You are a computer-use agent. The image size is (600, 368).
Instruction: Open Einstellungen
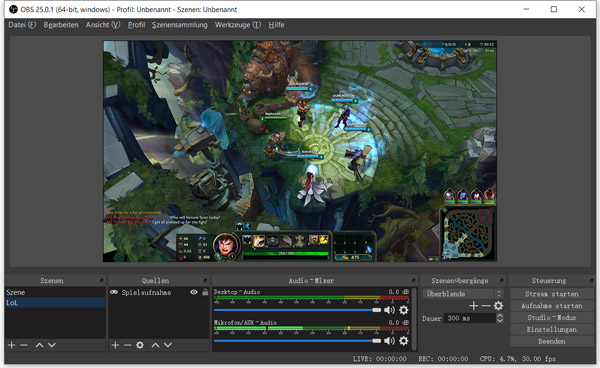pos(552,329)
